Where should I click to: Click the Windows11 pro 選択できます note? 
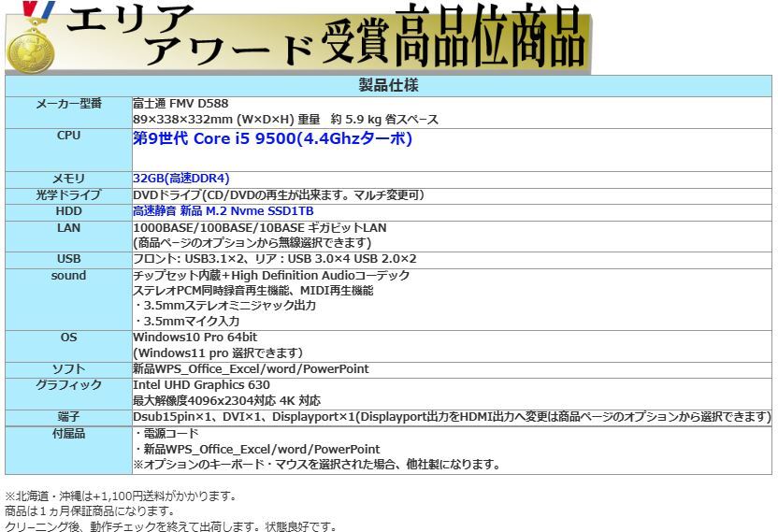click(x=218, y=353)
